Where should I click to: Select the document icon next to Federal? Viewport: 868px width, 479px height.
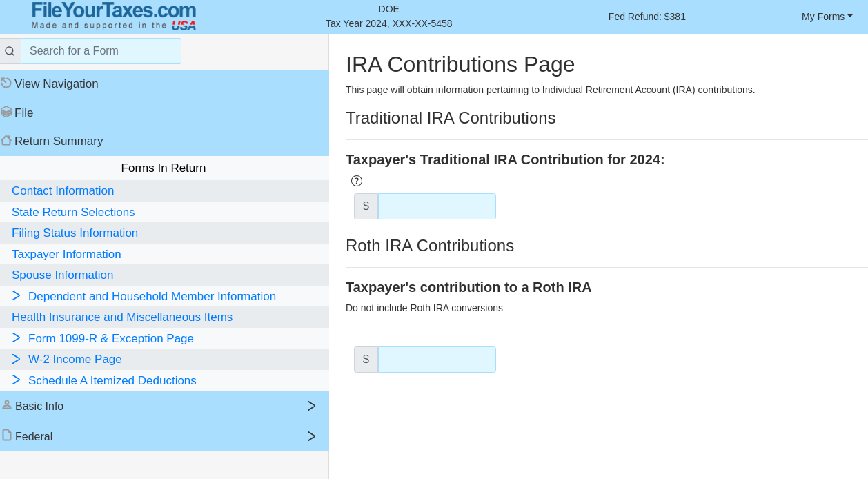pos(6,435)
